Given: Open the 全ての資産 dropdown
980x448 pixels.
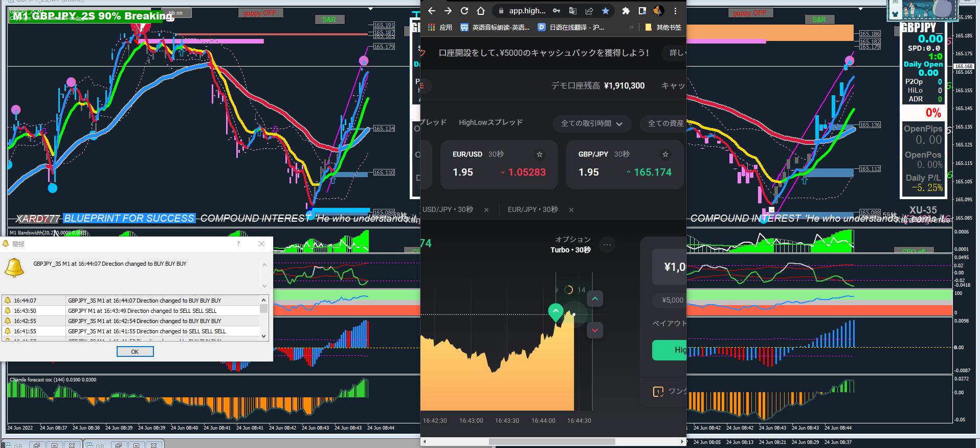Looking at the screenshot, I should pyautogui.click(x=663, y=123).
